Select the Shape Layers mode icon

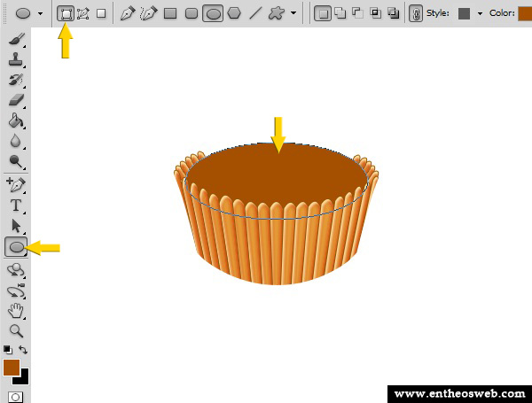click(66, 13)
